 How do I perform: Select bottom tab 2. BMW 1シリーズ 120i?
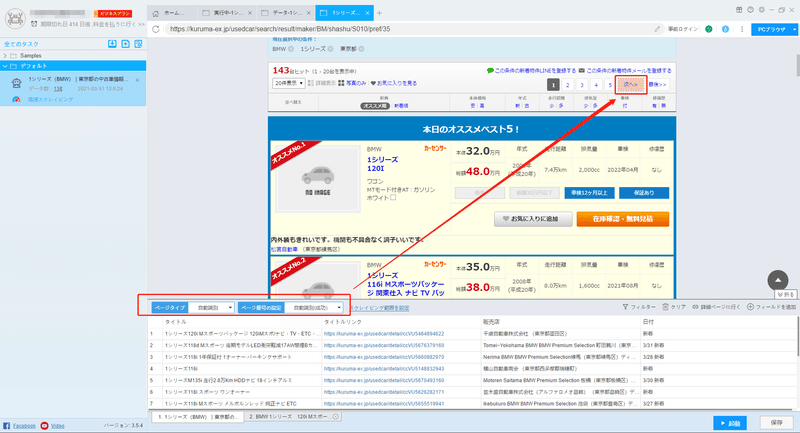[293, 417]
